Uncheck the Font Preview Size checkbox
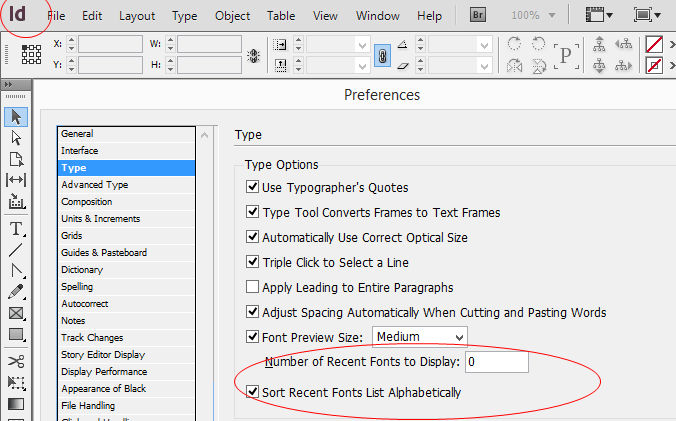The width and height of the screenshot is (676, 421). 252,337
